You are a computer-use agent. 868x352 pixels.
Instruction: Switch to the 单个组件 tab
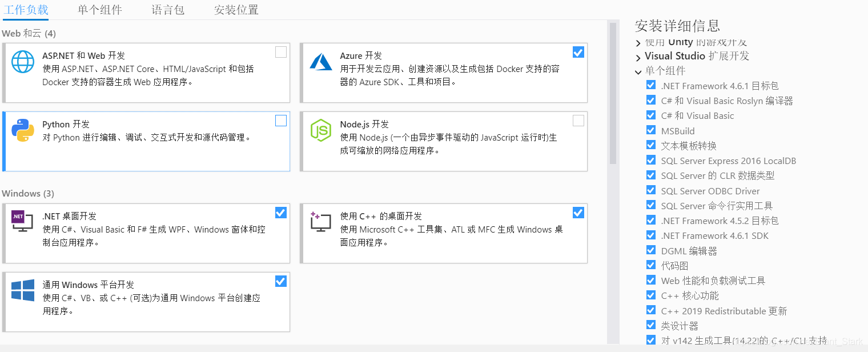tap(99, 10)
